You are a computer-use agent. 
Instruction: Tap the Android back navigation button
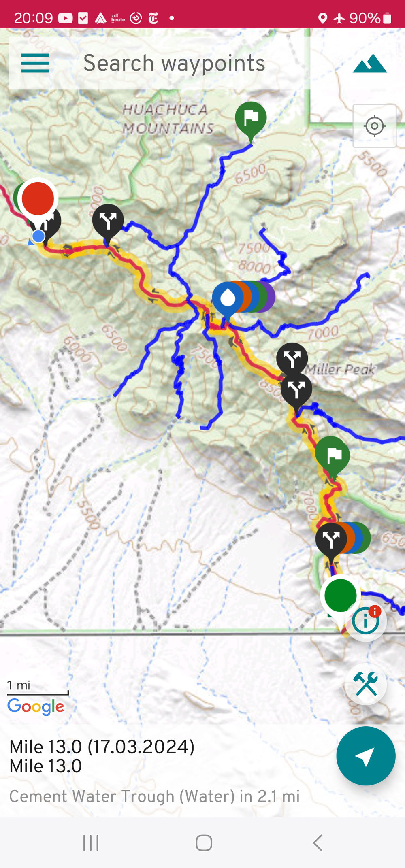(318, 843)
